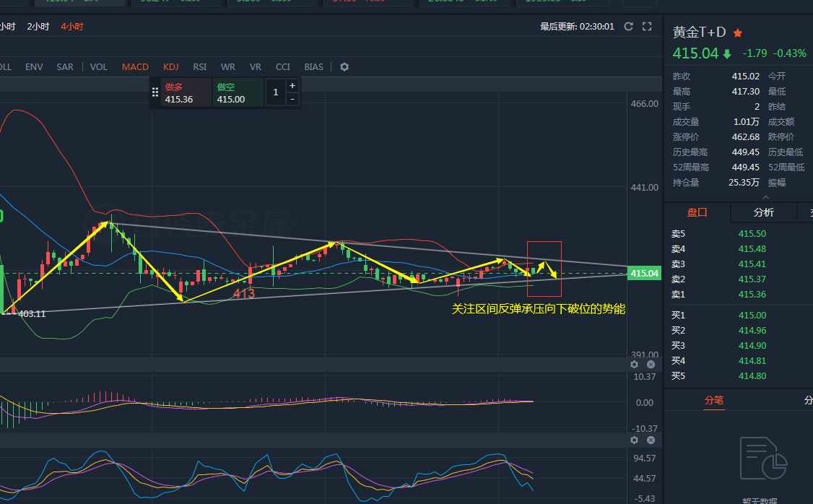The width and height of the screenshot is (813, 504).
Task: Toggle the SAR indicator
Action: pyautogui.click(x=65, y=67)
